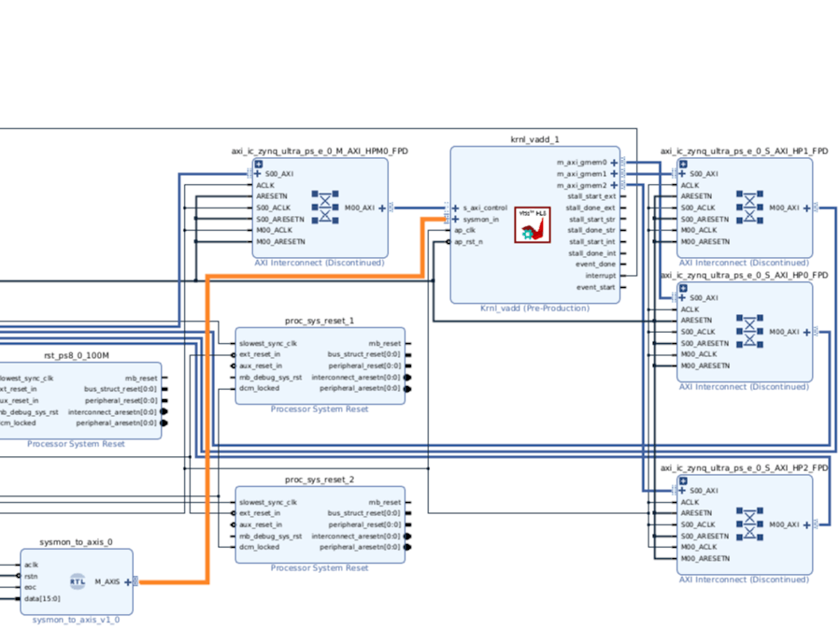Select ARESETN pin on S_AXI_HP0_FPD interconnect
Image resolution: width=840 pixels, height=631 pixels.
point(696,321)
